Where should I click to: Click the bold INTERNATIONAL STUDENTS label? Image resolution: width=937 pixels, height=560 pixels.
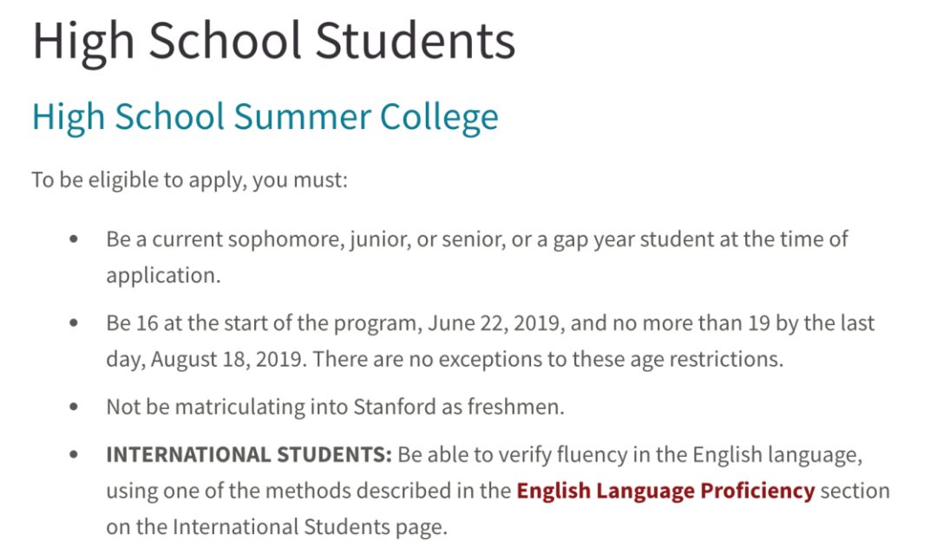point(249,455)
